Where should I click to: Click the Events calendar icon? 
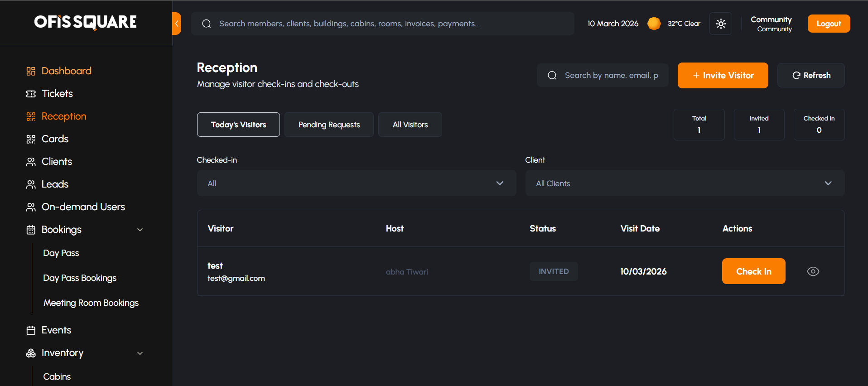pyautogui.click(x=31, y=330)
